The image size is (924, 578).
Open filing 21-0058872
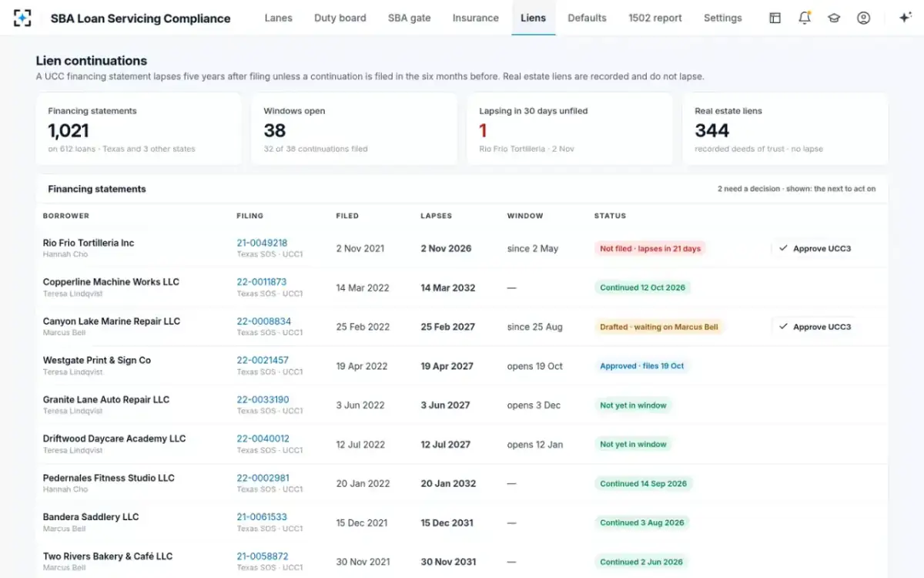(x=263, y=556)
